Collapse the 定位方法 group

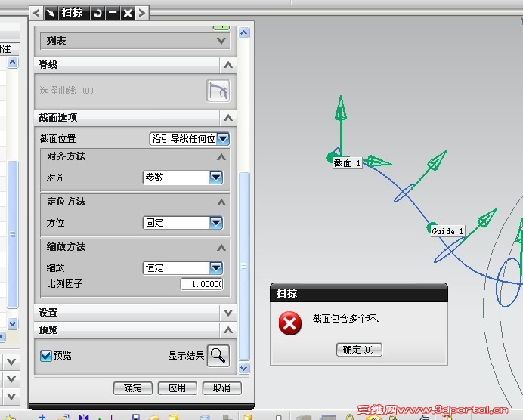(221, 202)
